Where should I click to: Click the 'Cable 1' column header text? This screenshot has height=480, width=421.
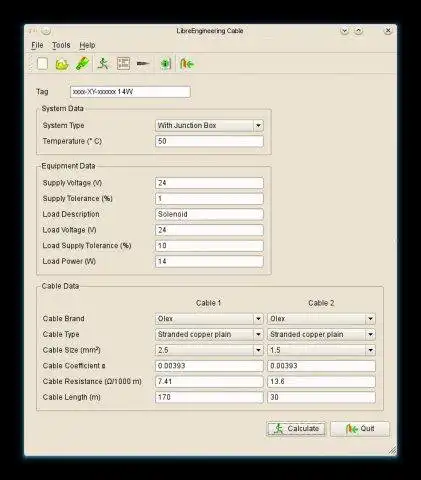208,303
